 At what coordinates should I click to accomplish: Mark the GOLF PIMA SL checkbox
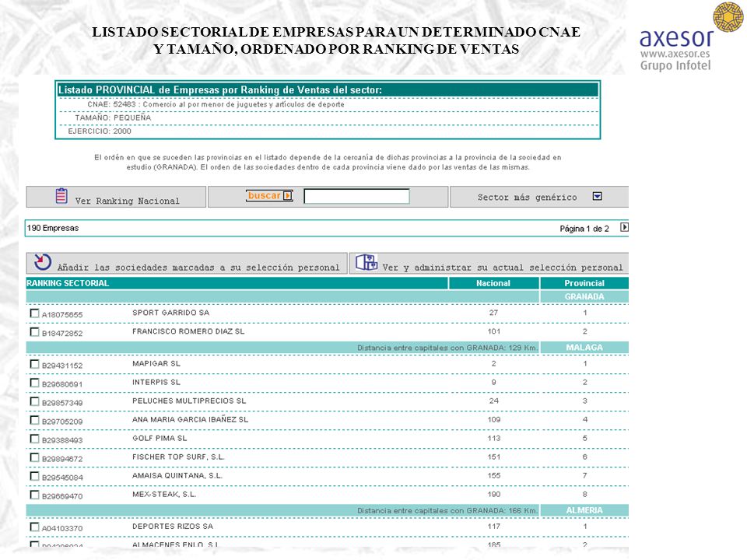34,438
